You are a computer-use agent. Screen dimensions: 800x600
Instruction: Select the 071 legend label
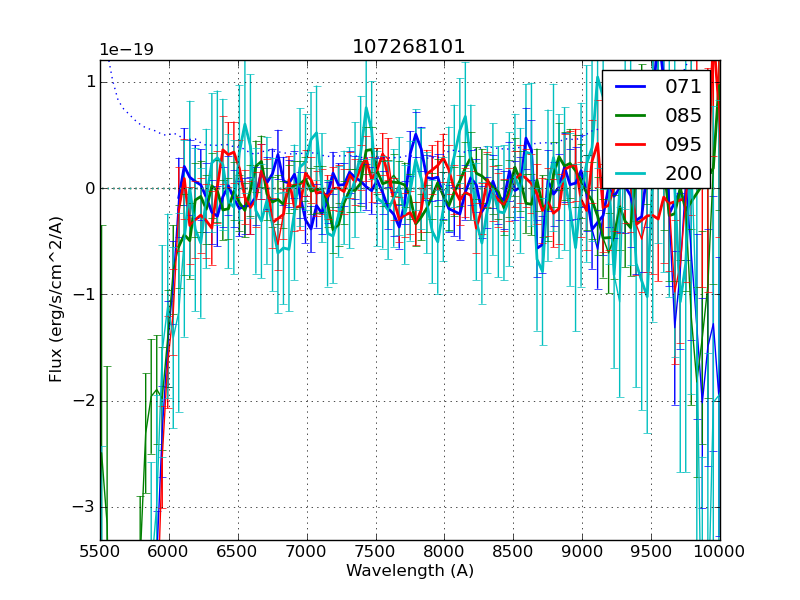(683, 87)
